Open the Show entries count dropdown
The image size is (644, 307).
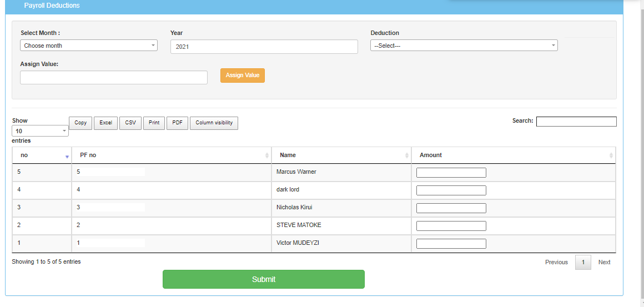point(40,131)
